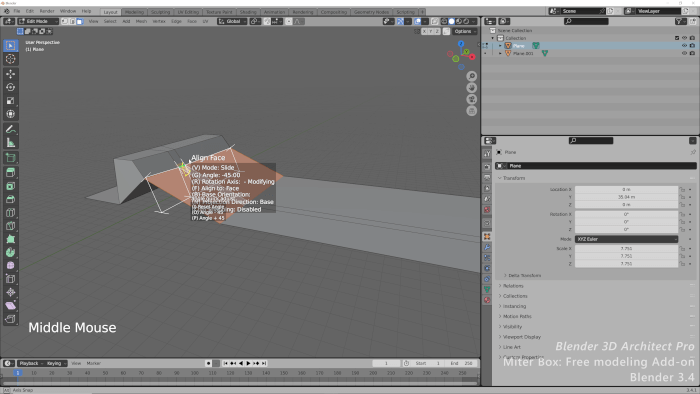Switch to the Modeling workspace tab
Viewport: 700px width, 394px height.
[x=134, y=12]
